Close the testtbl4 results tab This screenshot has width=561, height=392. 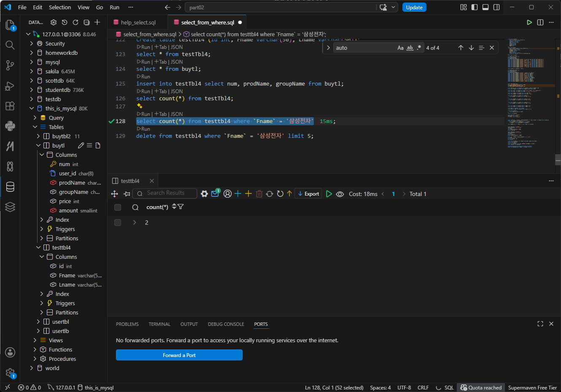pos(152,181)
